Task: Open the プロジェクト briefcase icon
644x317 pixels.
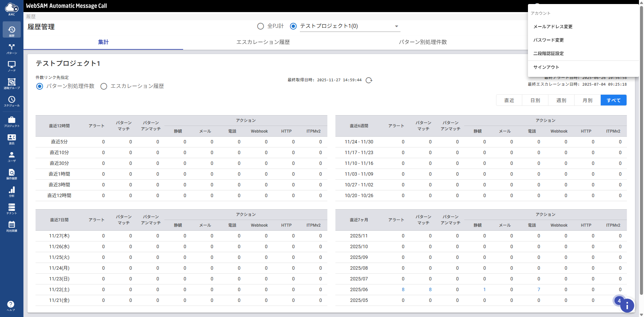Action: 12,121
